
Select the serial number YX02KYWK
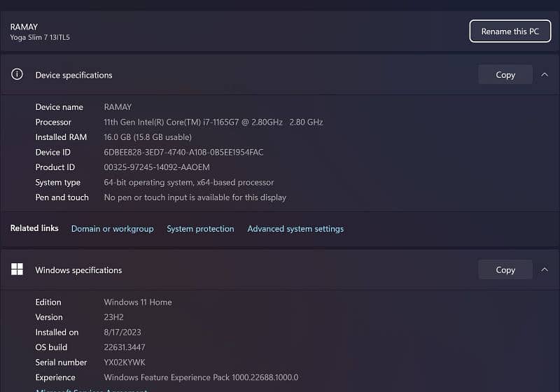coord(125,363)
